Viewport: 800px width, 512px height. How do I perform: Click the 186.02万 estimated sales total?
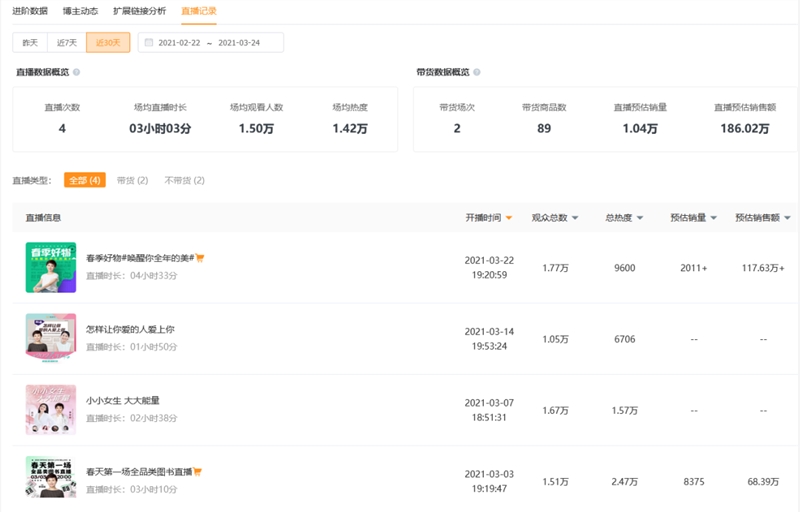tap(745, 129)
